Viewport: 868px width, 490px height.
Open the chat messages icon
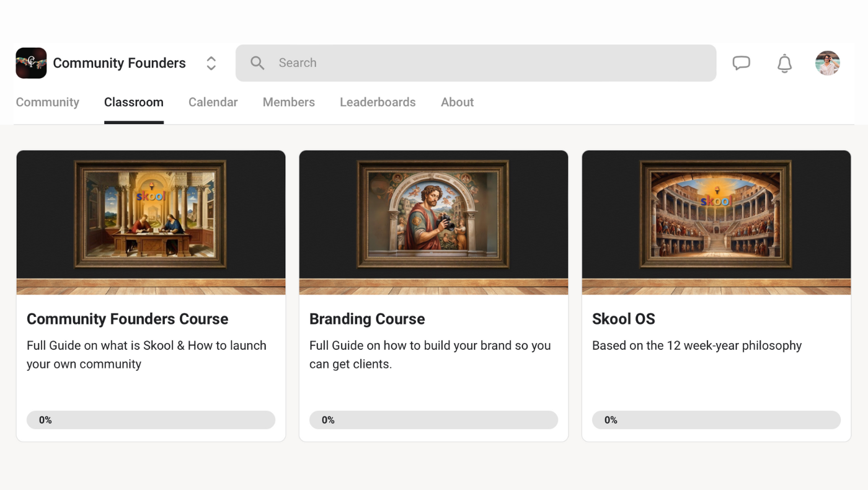741,63
